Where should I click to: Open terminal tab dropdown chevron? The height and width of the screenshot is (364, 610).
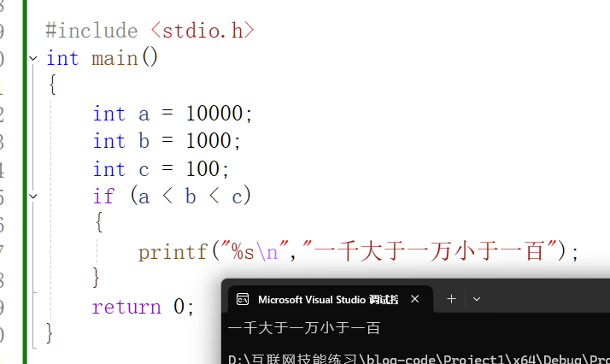coord(477,299)
